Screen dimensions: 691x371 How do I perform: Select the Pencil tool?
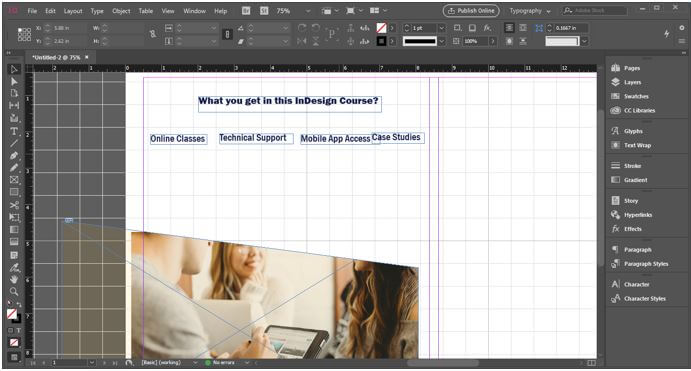pos(14,167)
